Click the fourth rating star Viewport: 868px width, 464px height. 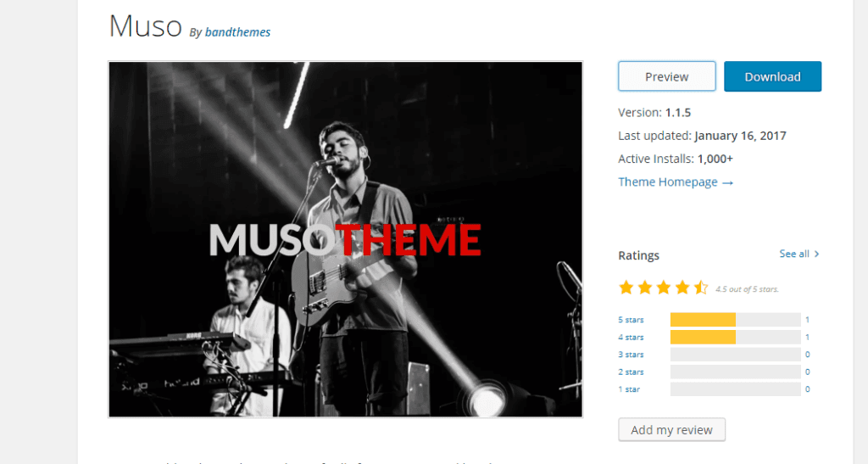(682, 288)
